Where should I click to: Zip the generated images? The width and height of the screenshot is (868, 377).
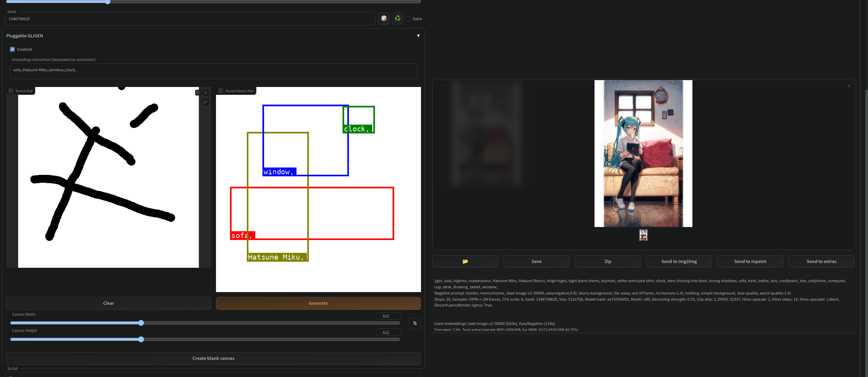[x=608, y=262]
